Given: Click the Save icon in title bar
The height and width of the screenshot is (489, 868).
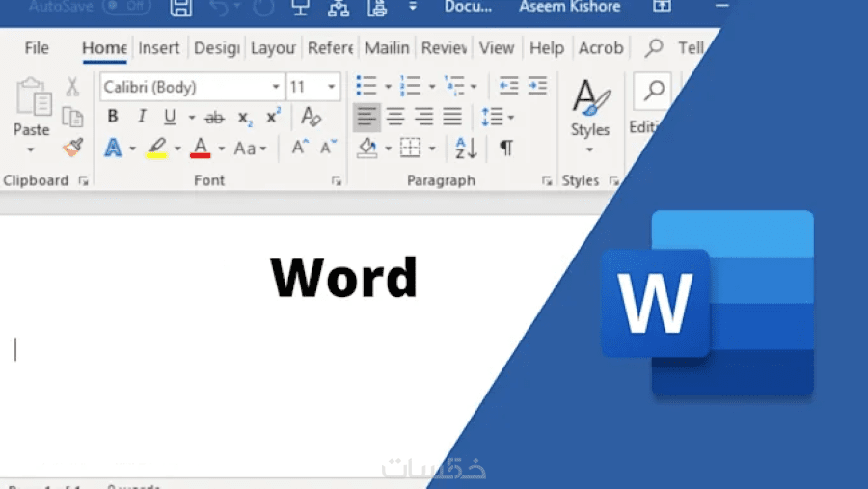Looking at the screenshot, I should tap(181, 8).
